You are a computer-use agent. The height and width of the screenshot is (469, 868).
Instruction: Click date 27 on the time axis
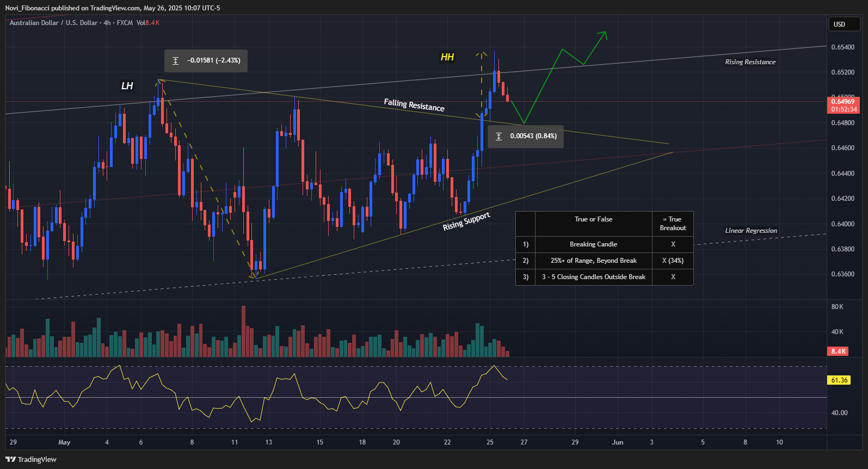coord(524,442)
